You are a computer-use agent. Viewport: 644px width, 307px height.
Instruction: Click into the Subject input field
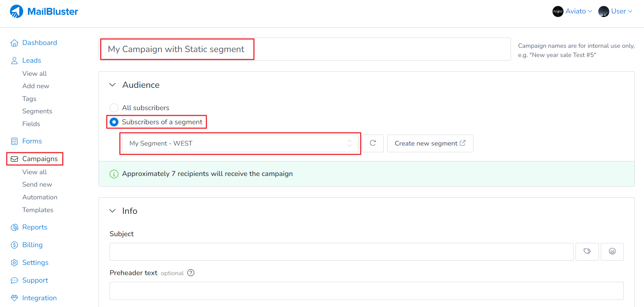coord(341,252)
